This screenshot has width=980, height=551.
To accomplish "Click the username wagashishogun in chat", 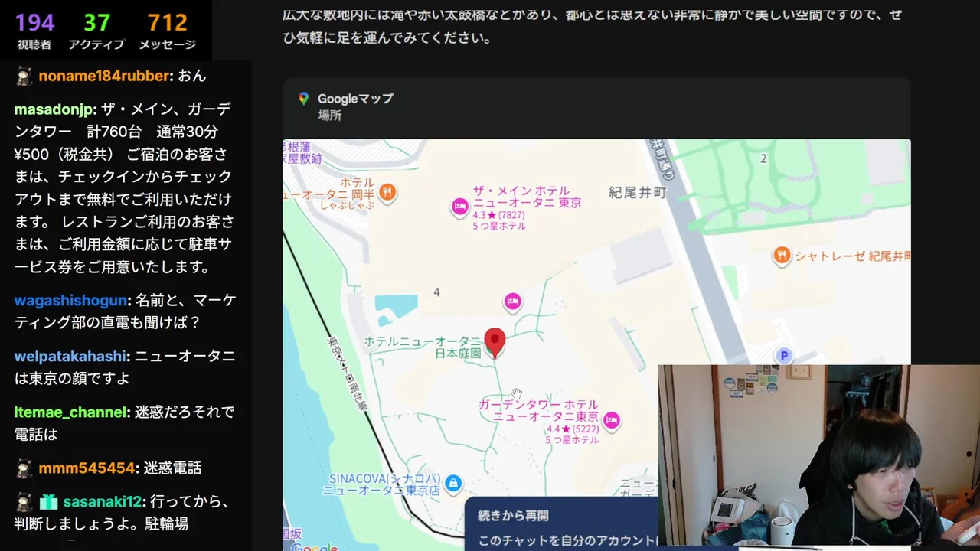I will pos(70,301).
